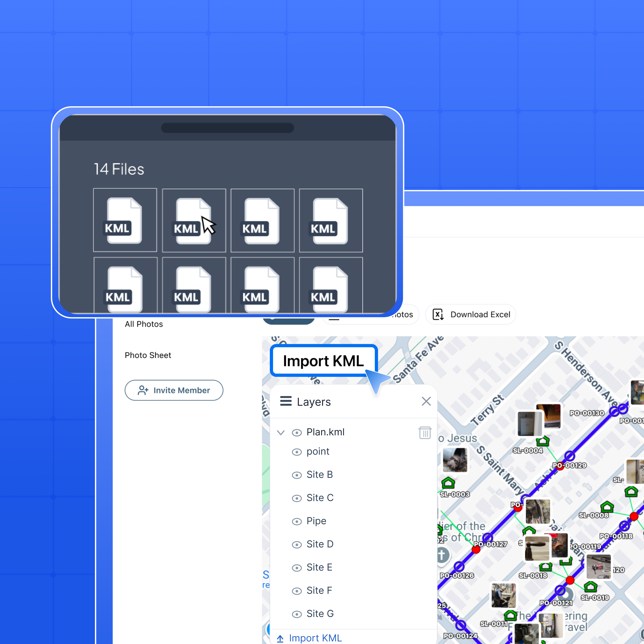
Task: Select first KML file in top row
Action: 125,220
